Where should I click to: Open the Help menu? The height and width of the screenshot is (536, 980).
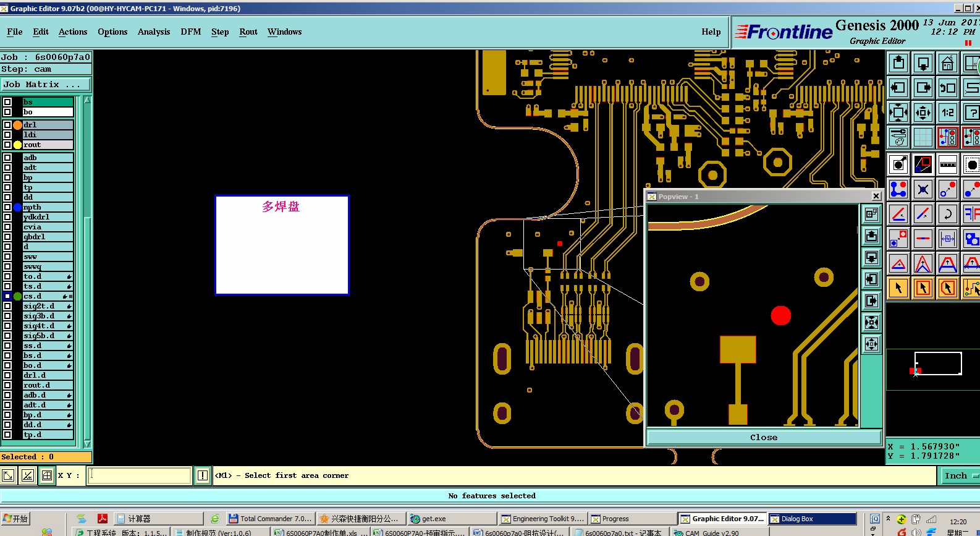tap(711, 32)
